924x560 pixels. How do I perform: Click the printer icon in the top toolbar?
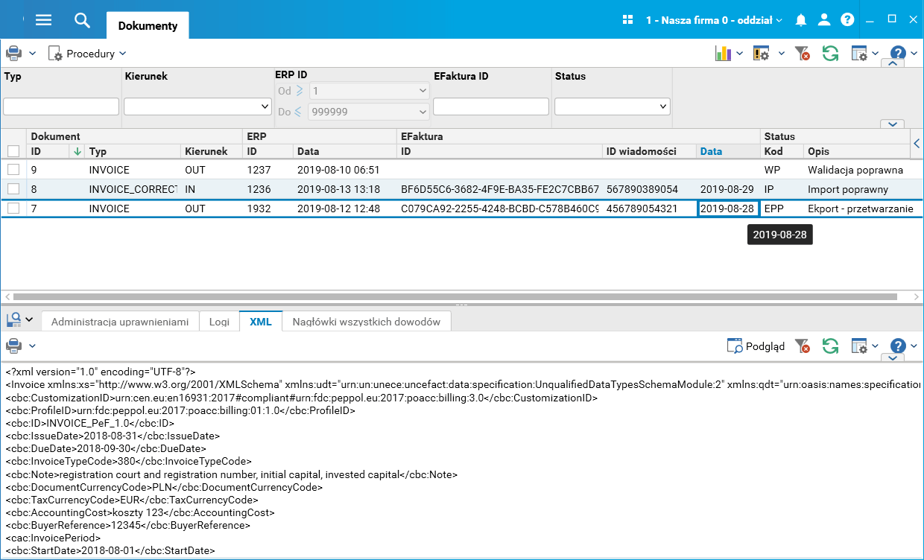(x=13, y=54)
